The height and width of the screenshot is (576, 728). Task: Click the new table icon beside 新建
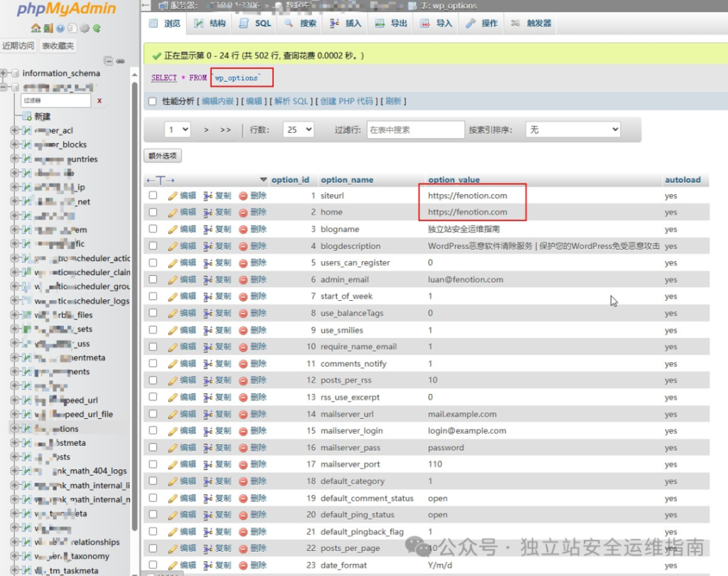point(28,116)
